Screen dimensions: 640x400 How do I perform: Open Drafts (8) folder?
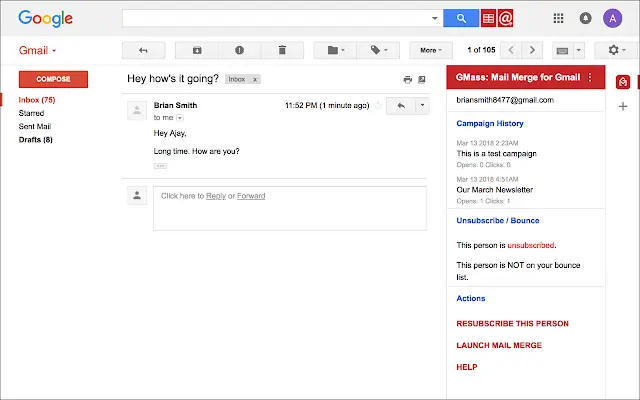coord(36,140)
